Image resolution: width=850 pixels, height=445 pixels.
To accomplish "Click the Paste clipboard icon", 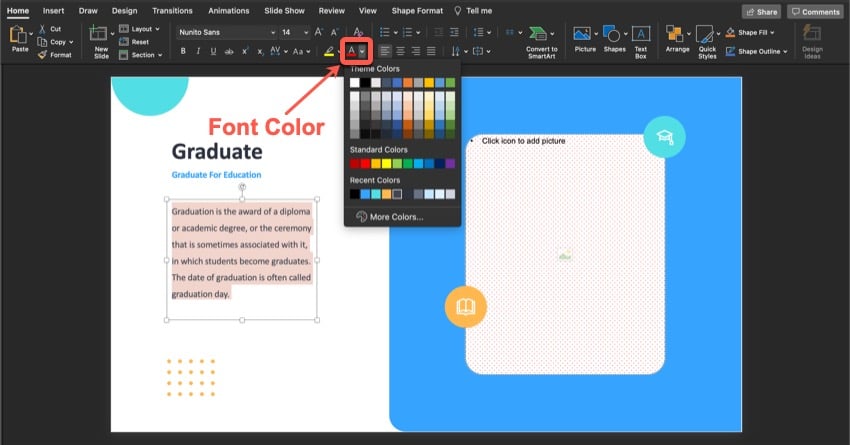I will [19, 36].
